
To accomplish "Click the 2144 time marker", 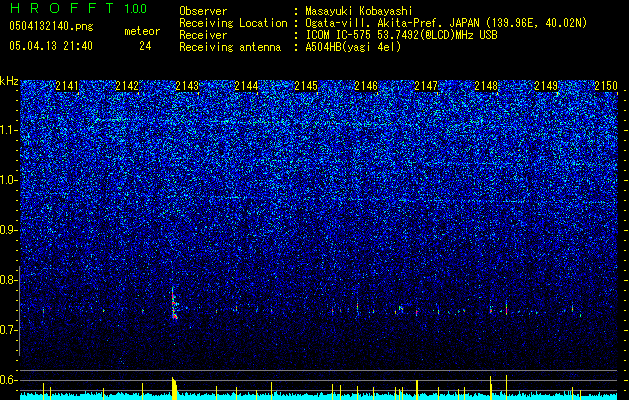I will tap(246, 85).
